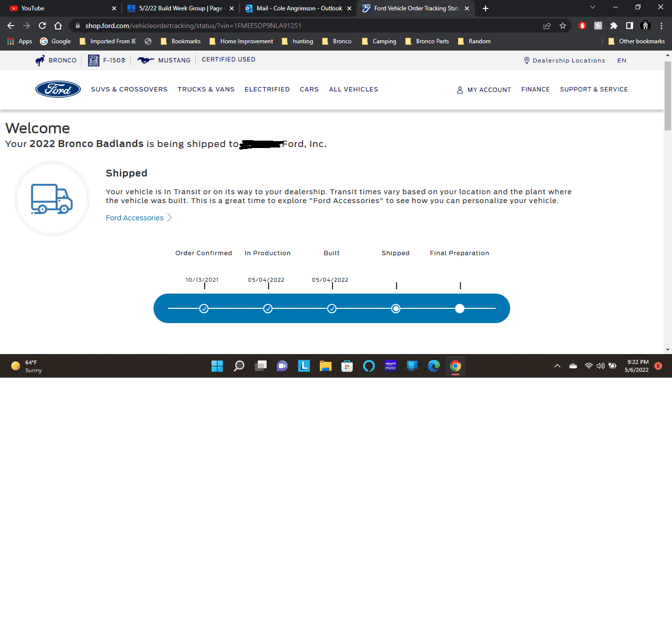
Task: Open the Electrified vehicles menu
Action: (267, 90)
